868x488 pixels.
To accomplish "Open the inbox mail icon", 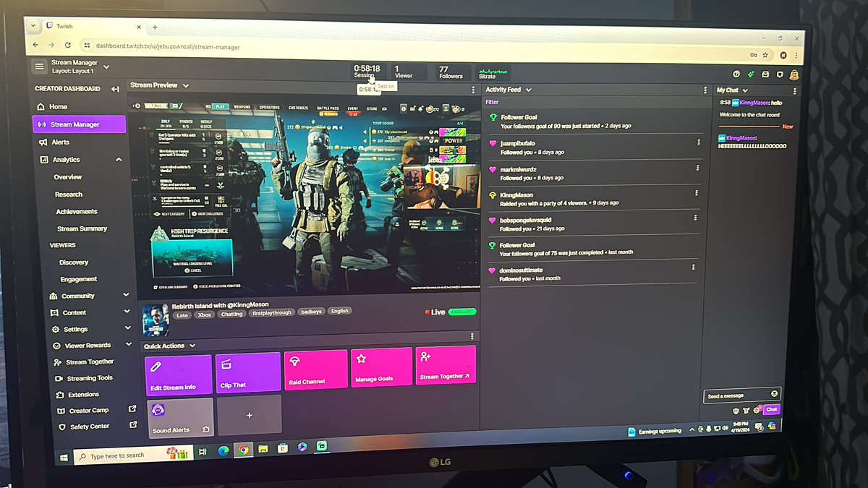I will click(765, 74).
